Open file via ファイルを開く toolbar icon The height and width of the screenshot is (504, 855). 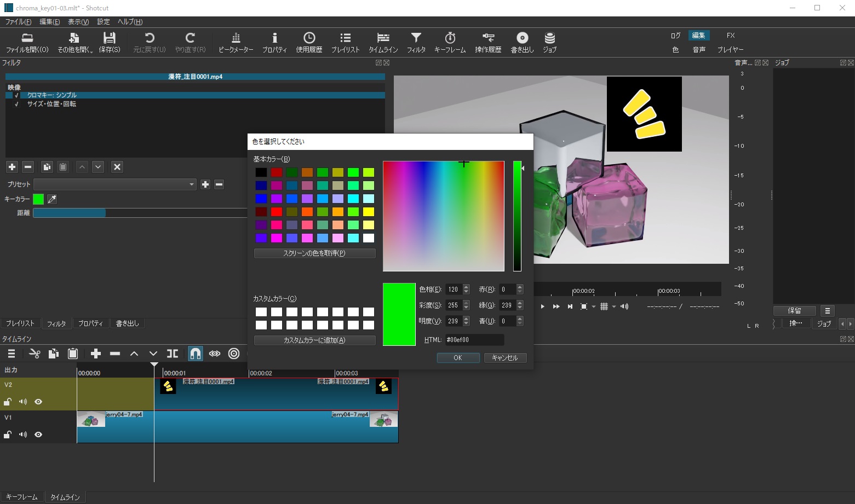27,42
